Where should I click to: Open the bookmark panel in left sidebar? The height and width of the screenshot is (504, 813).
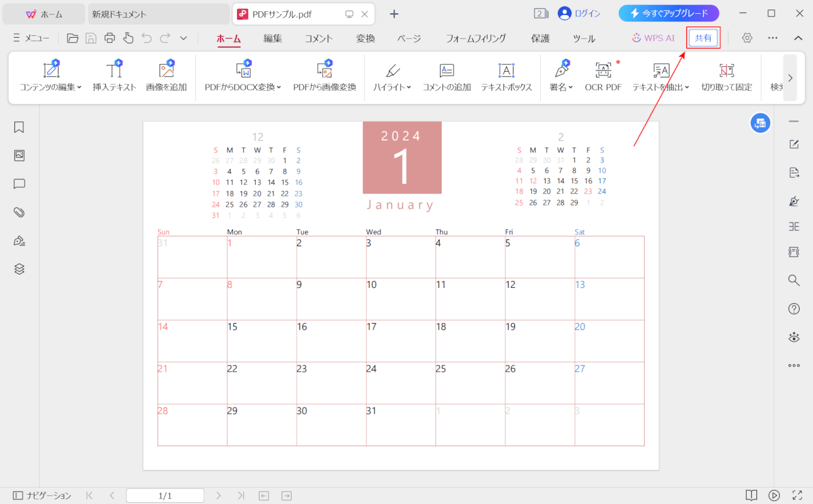(x=19, y=127)
